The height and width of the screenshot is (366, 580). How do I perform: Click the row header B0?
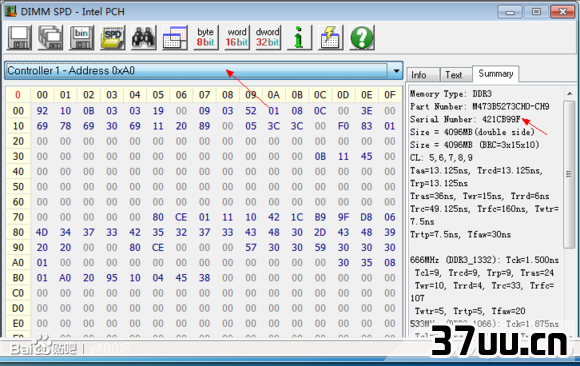(18, 278)
